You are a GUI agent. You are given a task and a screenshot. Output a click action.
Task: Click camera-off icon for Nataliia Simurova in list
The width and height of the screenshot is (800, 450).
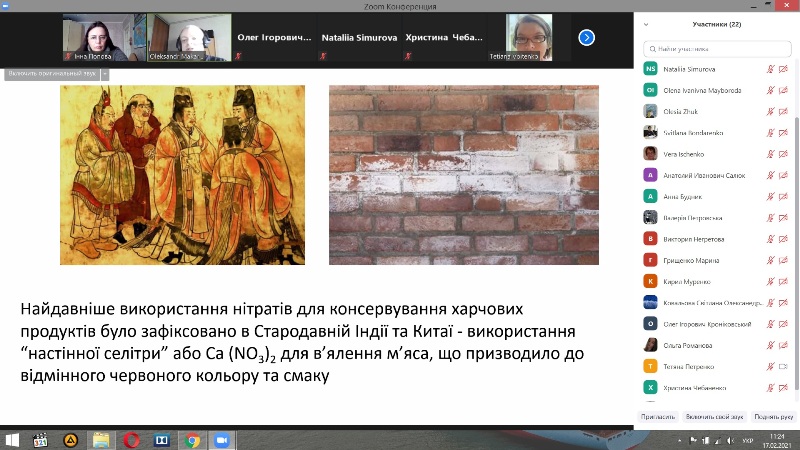pyautogui.click(x=783, y=69)
